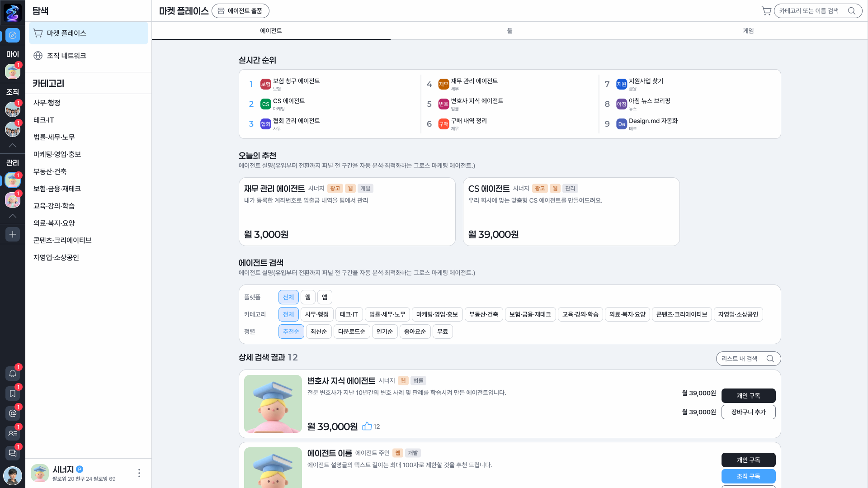Click 구매 내역 정리 in realtime ranking
The height and width of the screenshot is (488, 868).
tap(469, 121)
